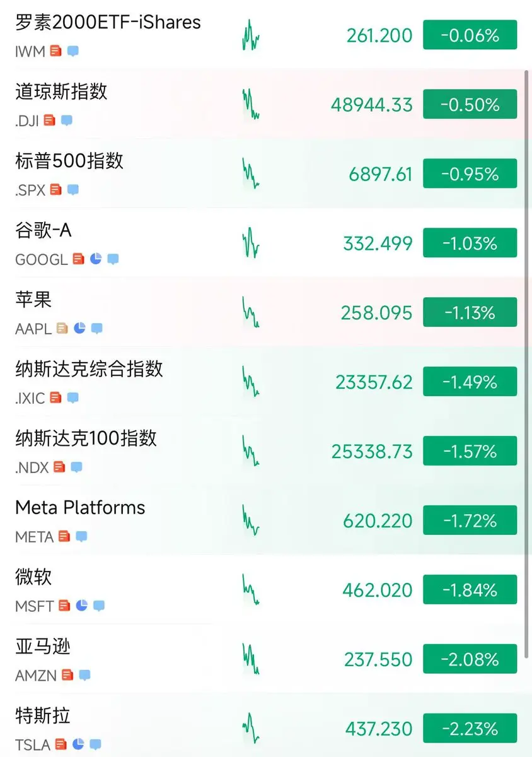Tap the news icon next to META ticker

64,536
